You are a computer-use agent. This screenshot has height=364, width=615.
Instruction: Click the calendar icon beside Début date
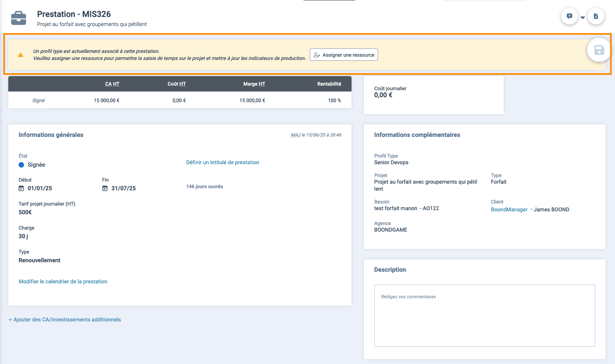(x=21, y=189)
